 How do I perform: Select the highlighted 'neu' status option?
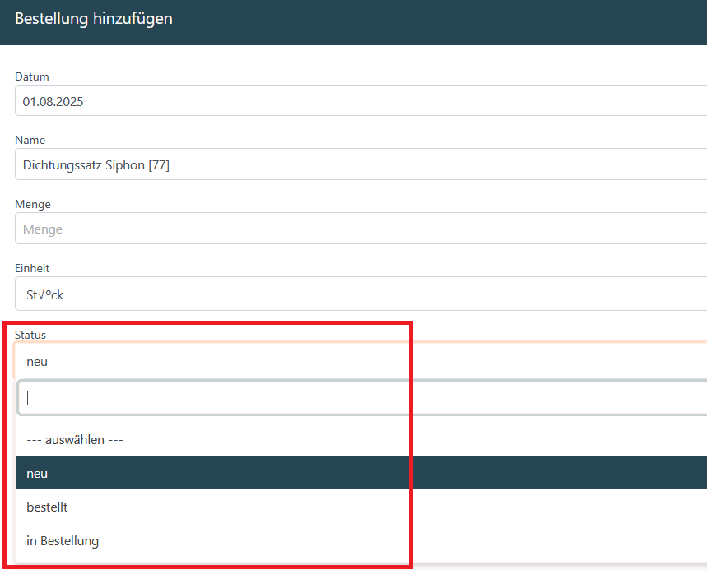coord(360,473)
